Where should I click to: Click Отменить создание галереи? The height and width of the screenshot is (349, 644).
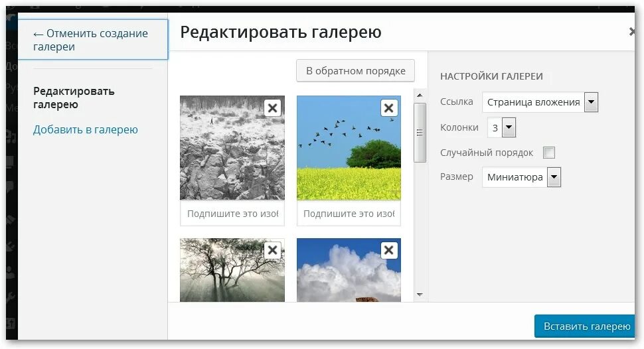(93, 40)
